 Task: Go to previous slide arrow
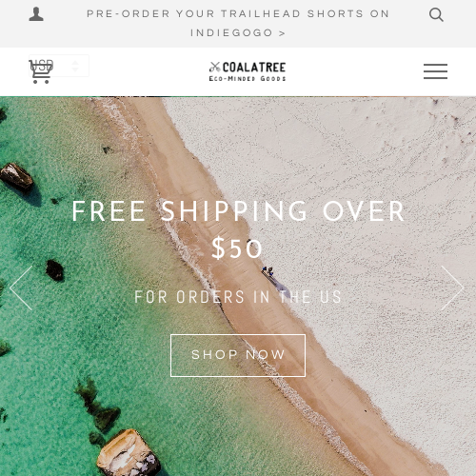[21, 288]
